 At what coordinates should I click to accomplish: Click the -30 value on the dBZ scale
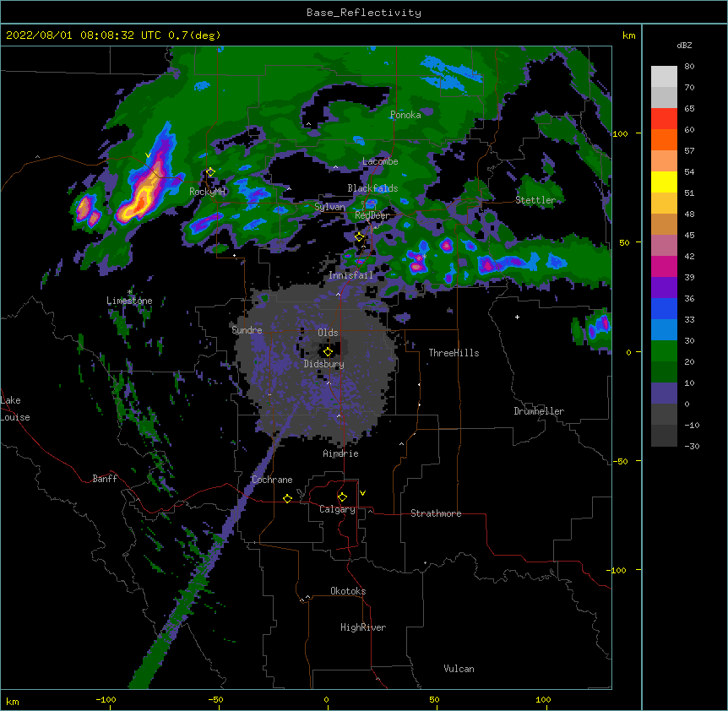tap(692, 447)
